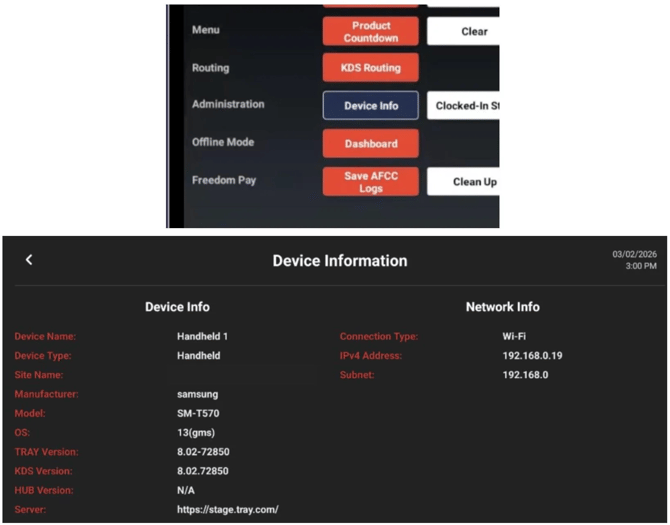The width and height of the screenshot is (670, 525).
Task: Select the Device Info section header
Action: pyautogui.click(x=177, y=307)
